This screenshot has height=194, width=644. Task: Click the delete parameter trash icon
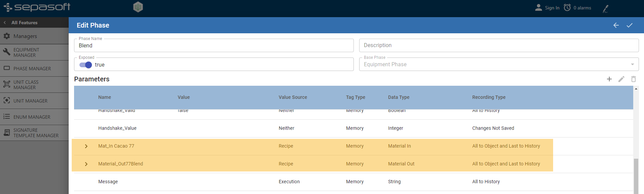click(x=633, y=79)
